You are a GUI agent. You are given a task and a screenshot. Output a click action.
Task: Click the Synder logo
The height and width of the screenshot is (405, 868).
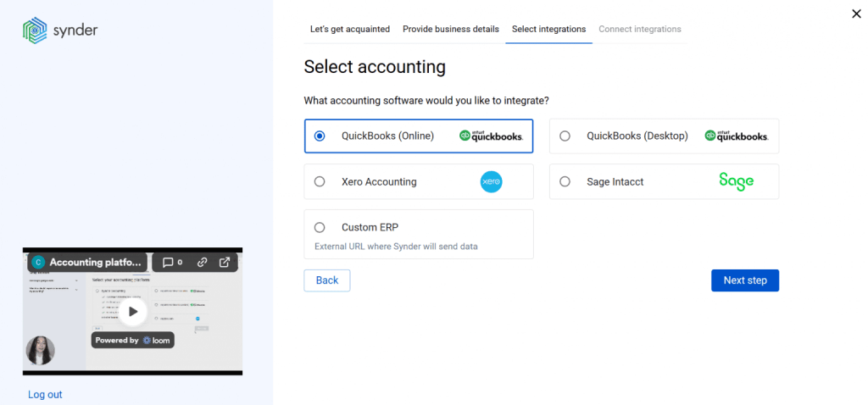60,31
